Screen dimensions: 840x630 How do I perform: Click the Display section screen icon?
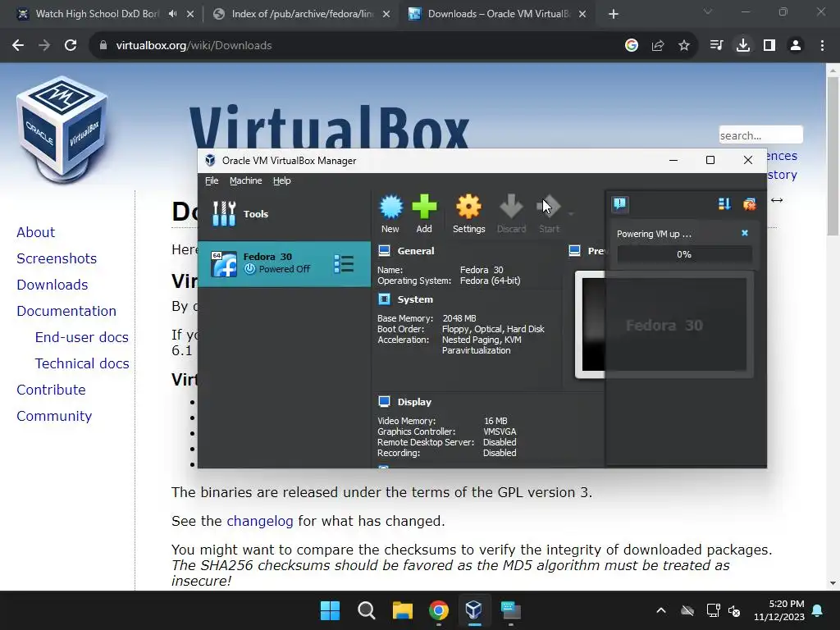(384, 401)
